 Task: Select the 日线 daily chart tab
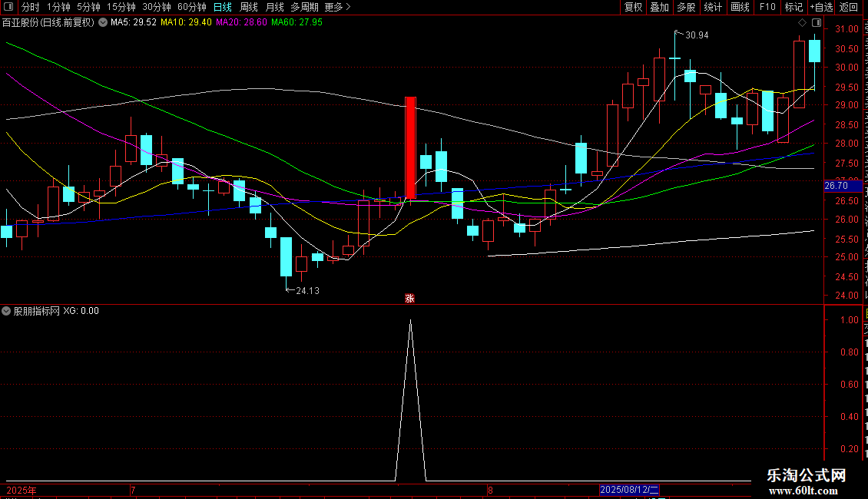[x=223, y=7]
